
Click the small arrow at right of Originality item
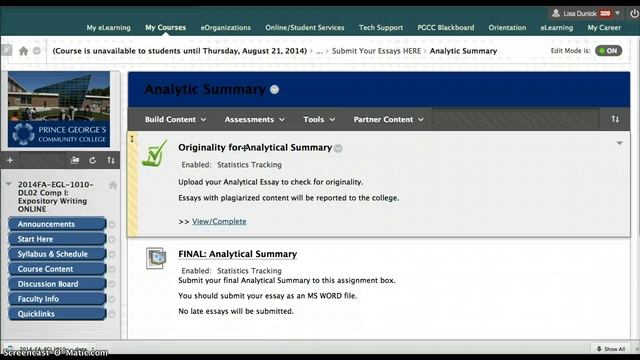pyautogui.click(x=620, y=143)
